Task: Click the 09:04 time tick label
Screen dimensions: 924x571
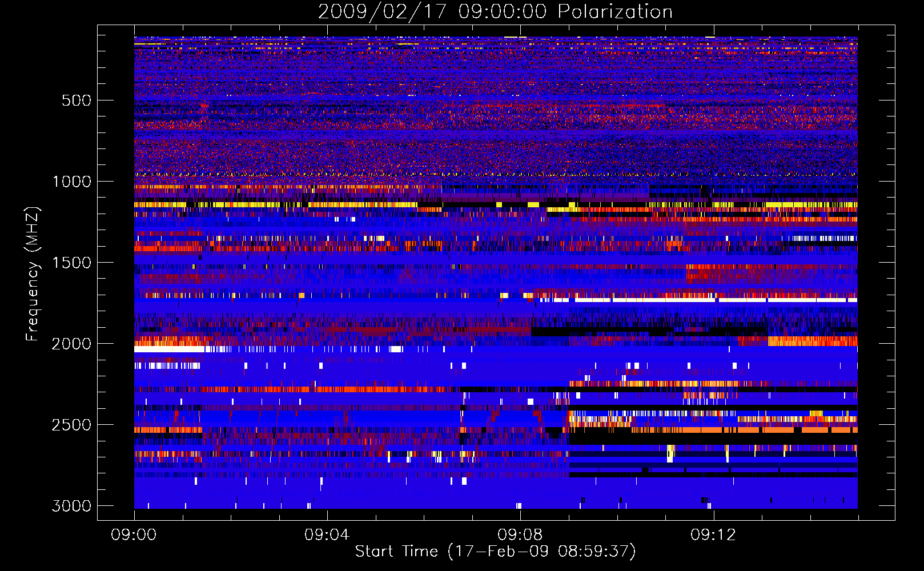Action: coord(327,535)
